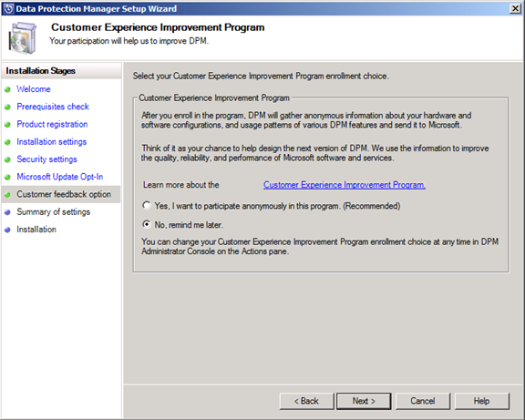Image resolution: width=525 pixels, height=420 pixels.
Task: Click green bullet beside Welcome stage
Action: pos(7,89)
